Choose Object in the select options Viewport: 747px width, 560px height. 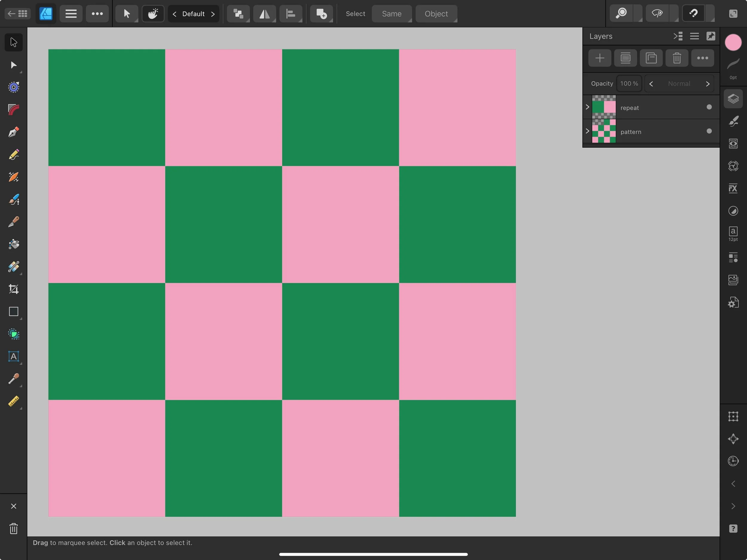pyautogui.click(x=436, y=14)
